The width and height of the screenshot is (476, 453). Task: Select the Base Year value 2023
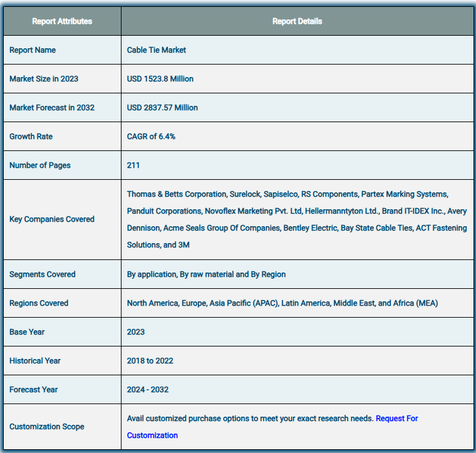click(x=136, y=332)
